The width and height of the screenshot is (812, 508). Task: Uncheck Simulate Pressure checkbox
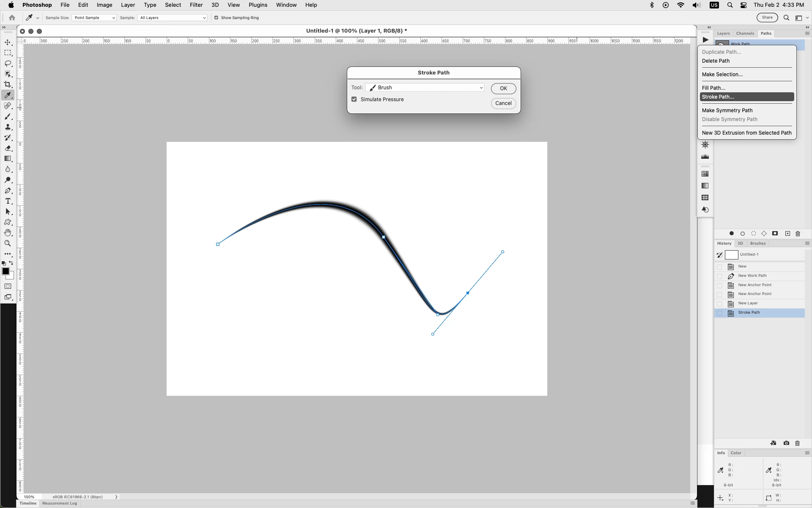pyautogui.click(x=354, y=99)
